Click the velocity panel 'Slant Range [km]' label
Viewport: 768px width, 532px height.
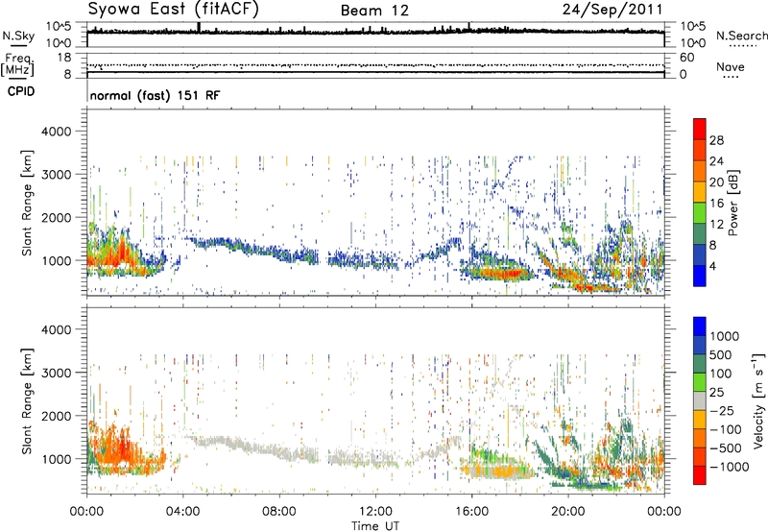27,400
